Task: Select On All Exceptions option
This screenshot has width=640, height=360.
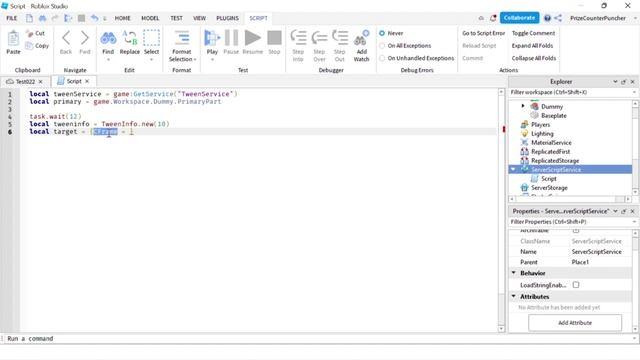Action: [x=382, y=46]
